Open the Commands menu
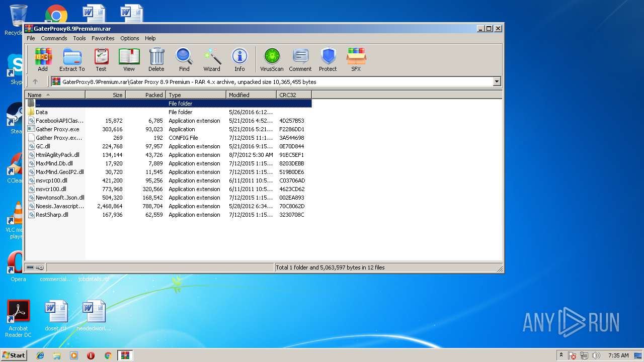This screenshot has height=362, width=644. pos(54,38)
